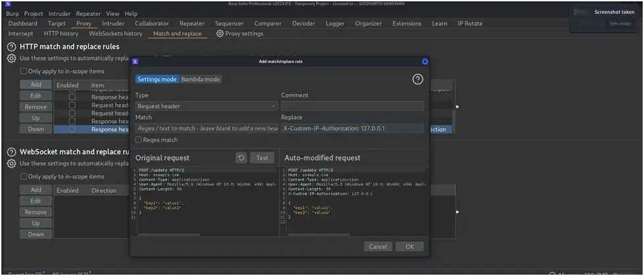
Task: Switch to Settings mode
Action: click(157, 80)
